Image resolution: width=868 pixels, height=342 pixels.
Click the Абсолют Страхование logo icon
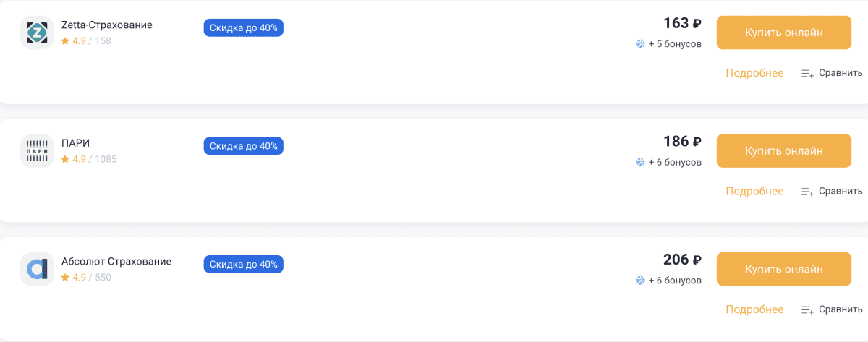(x=37, y=270)
